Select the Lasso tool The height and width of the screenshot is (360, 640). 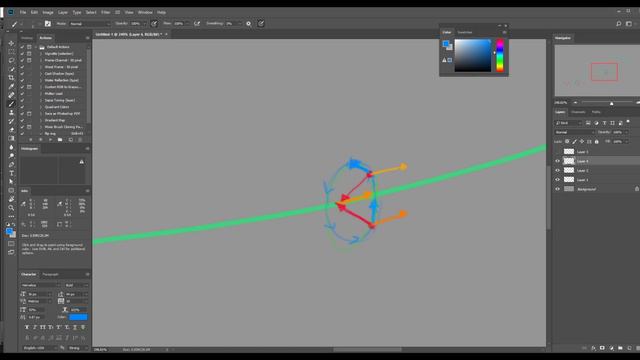11,60
